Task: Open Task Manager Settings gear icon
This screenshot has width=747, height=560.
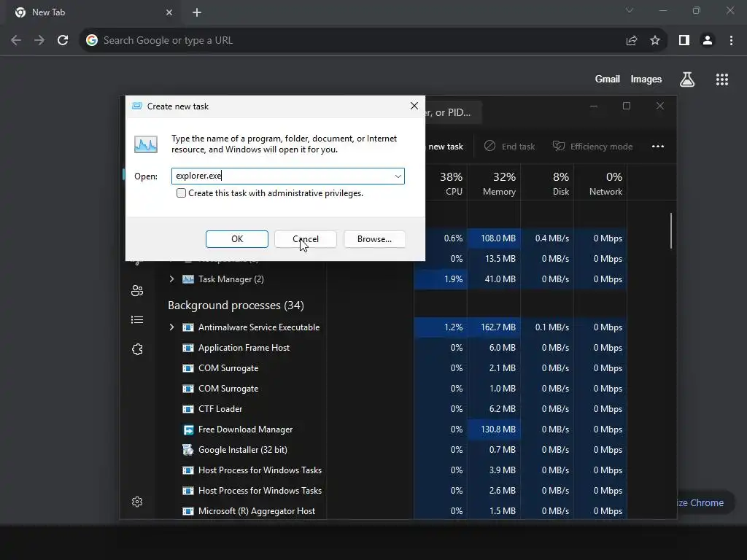Action: [137, 502]
